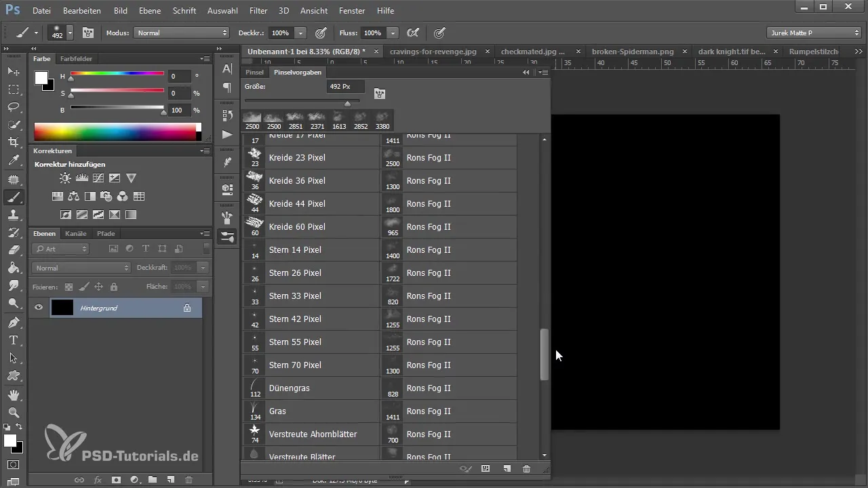Select the Clone Stamp tool
The width and height of the screenshot is (868, 488).
click(14, 215)
